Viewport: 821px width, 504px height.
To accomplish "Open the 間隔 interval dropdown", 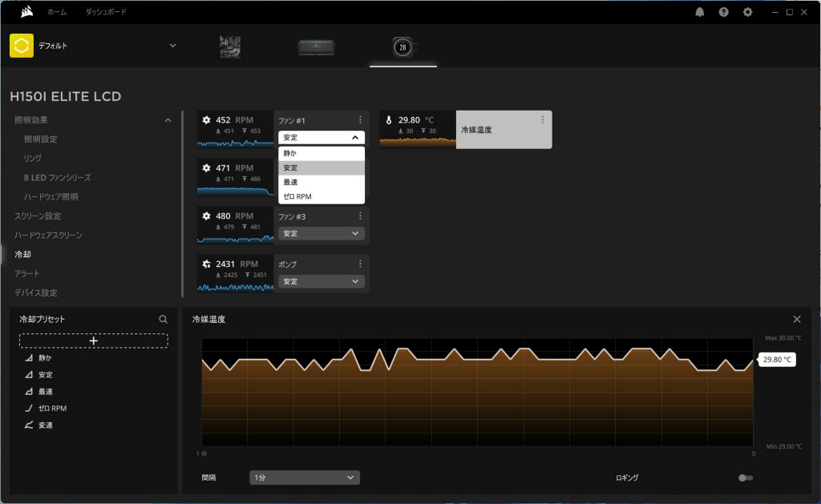I will [305, 478].
